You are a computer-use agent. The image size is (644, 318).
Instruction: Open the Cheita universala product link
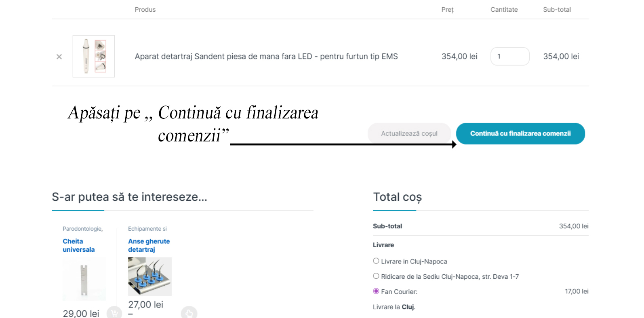[x=79, y=245]
